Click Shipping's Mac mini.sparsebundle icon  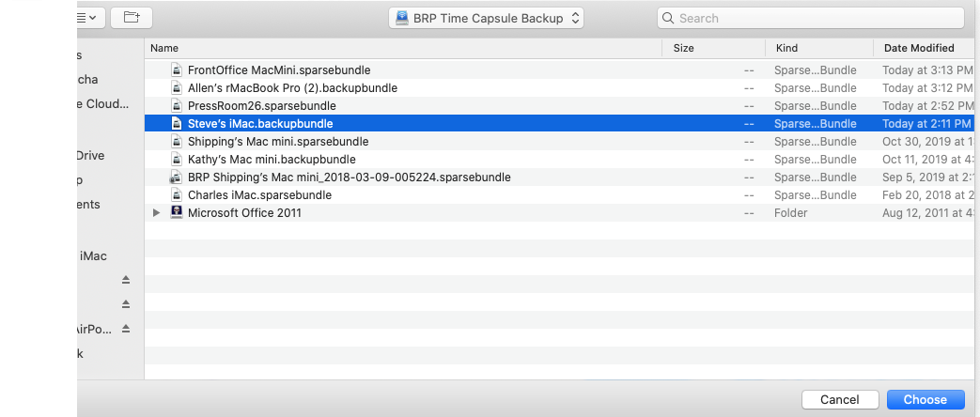point(177,141)
